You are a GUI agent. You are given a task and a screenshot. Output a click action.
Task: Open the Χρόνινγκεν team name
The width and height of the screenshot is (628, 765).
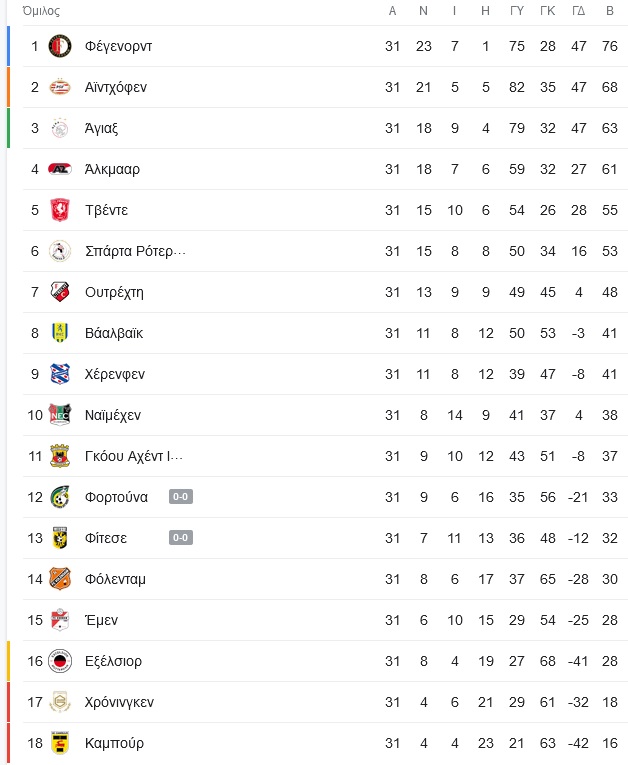coord(119,702)
